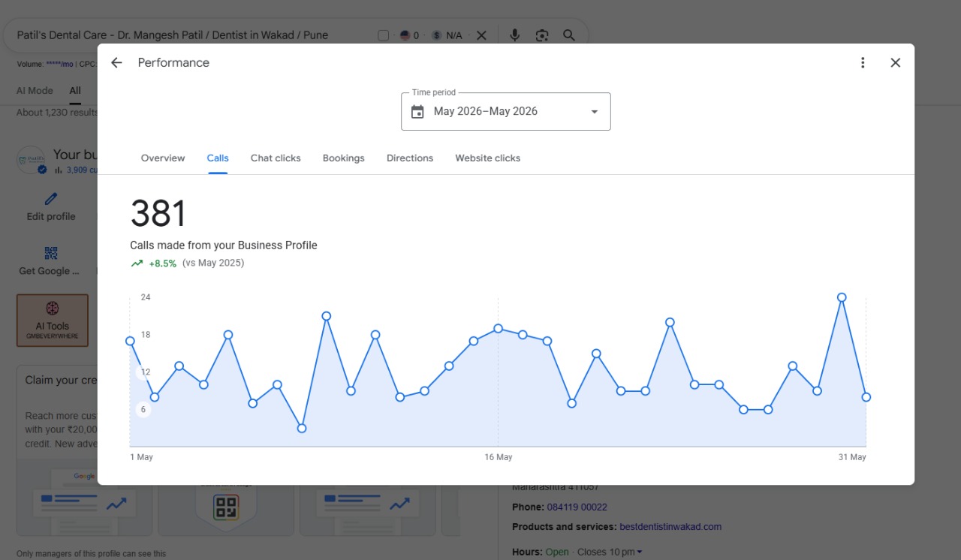Switch to the Chat clicks tab
The width and height of the screenshot is (961, 560).
click(x=276, y=158)
